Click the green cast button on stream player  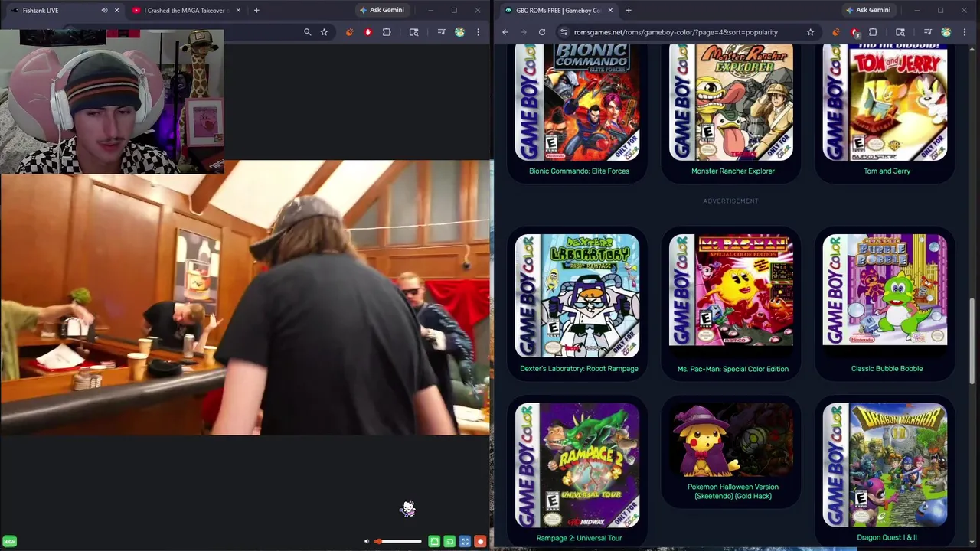(x=449, y=541)
